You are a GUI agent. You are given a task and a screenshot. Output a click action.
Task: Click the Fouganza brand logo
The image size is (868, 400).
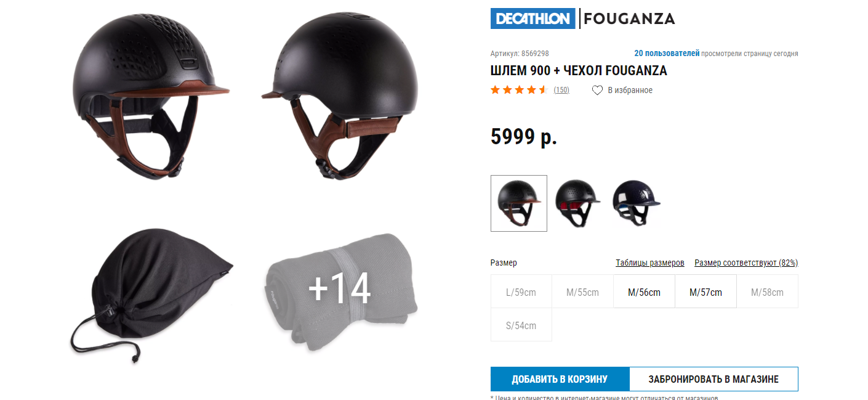(629, 18)
